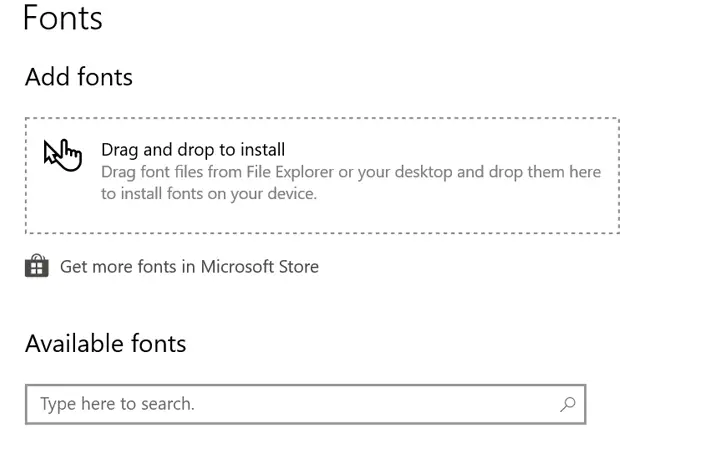Image resolution: width=720 pixels, height=450 pixels.
Task: Click the Drag font files from File Explorer text
Action: [x=351, y=172]
